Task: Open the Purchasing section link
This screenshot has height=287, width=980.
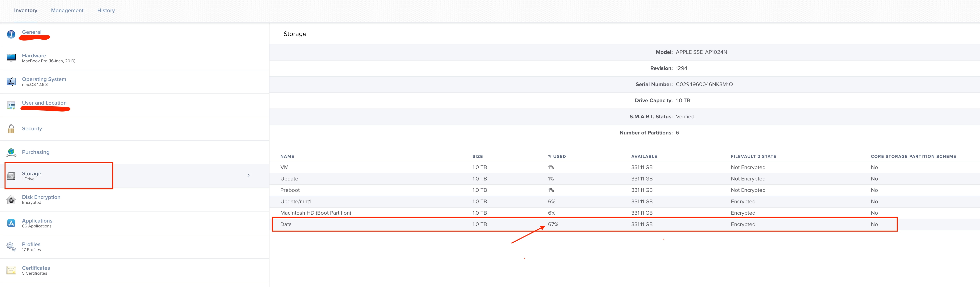Action: 36,152
